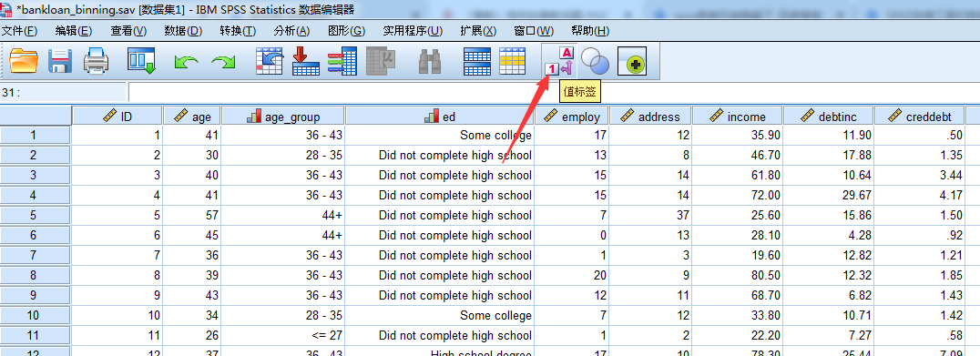Screen dimensions: 980x356
Task: Open the 帮助(H) menu
Action: [590, 31]
